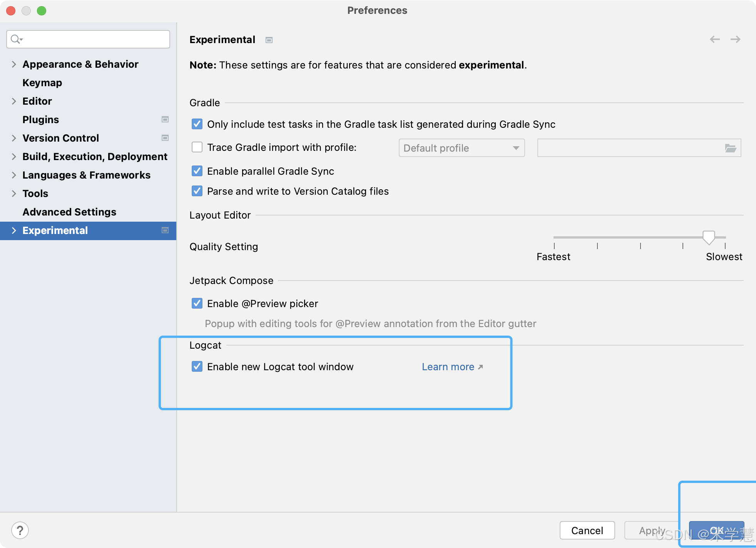The image size is (756, 548).
Task: Click the project-level icon beside Plugins
Action: coord(165,120)
